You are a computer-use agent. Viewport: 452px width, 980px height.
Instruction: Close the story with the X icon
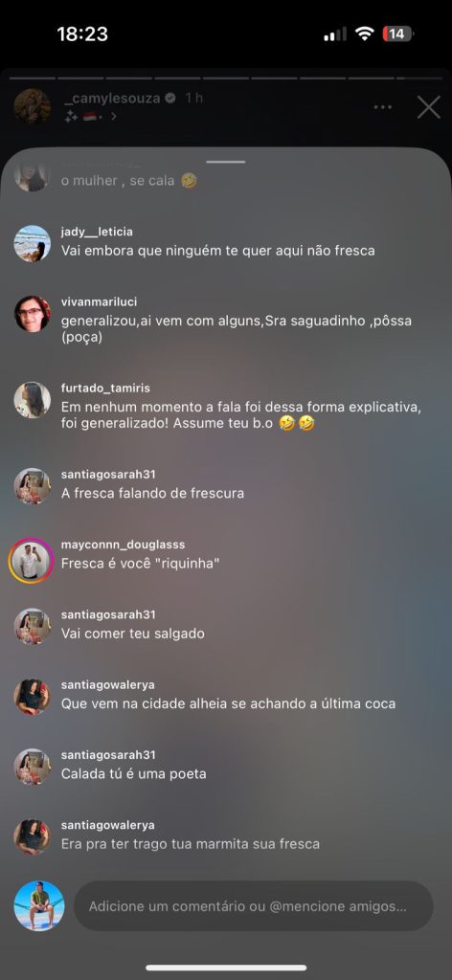(x=429, y=107)
